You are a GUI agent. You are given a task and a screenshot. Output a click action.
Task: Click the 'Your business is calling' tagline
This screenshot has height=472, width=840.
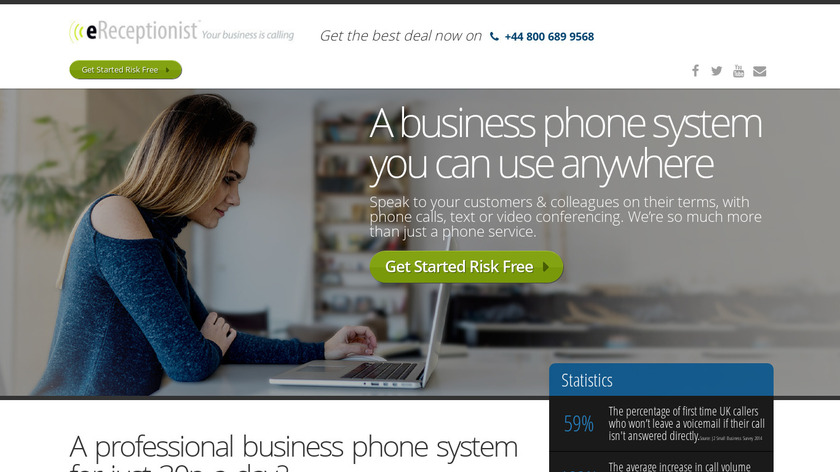tap(248, 35)
